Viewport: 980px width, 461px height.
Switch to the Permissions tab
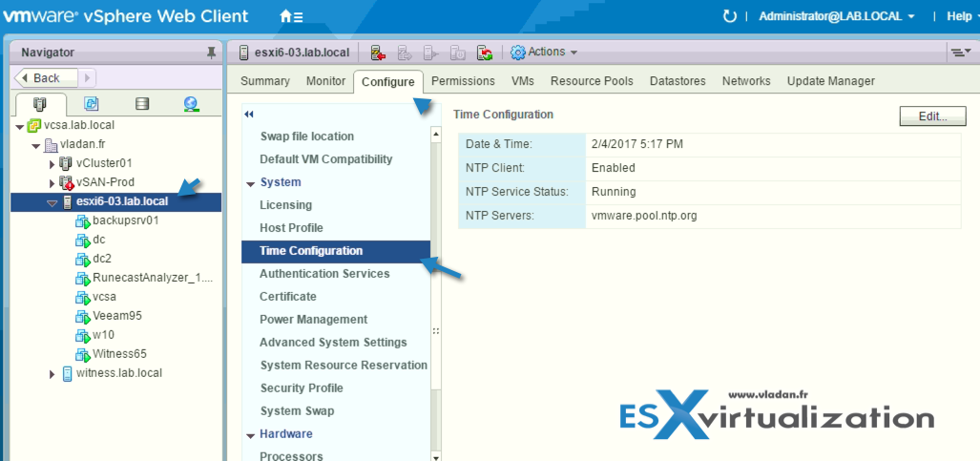[463, 81]
